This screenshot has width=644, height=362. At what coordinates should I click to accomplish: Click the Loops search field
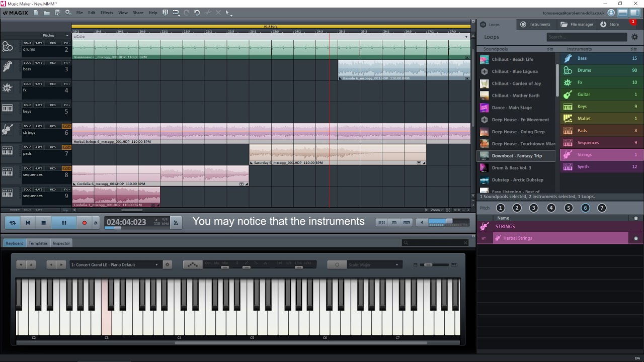click(x=587, y=37)
